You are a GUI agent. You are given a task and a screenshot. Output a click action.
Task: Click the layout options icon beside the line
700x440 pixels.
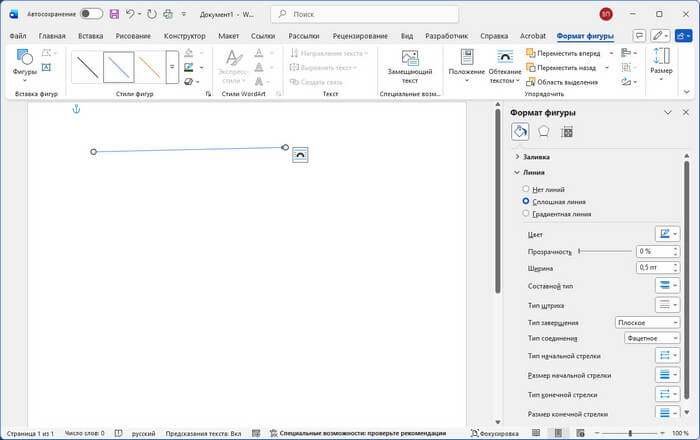coord(300,154)
